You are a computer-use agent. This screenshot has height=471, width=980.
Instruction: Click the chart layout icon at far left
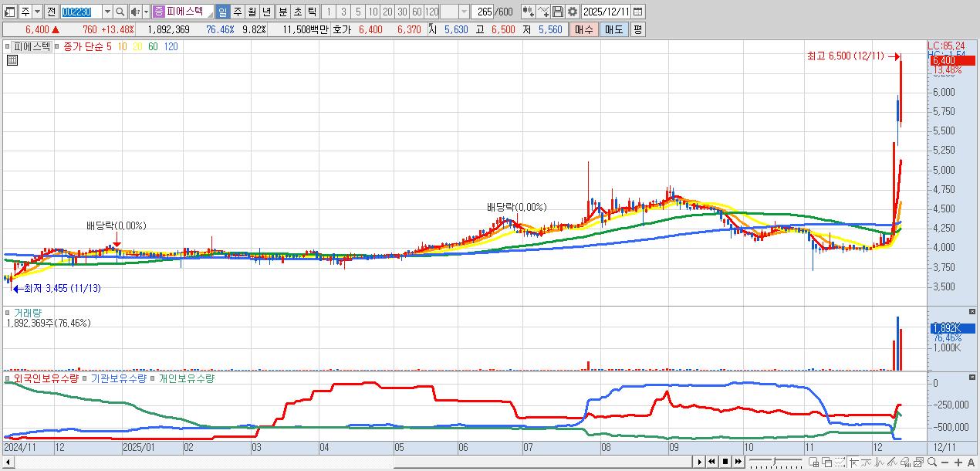10,12
